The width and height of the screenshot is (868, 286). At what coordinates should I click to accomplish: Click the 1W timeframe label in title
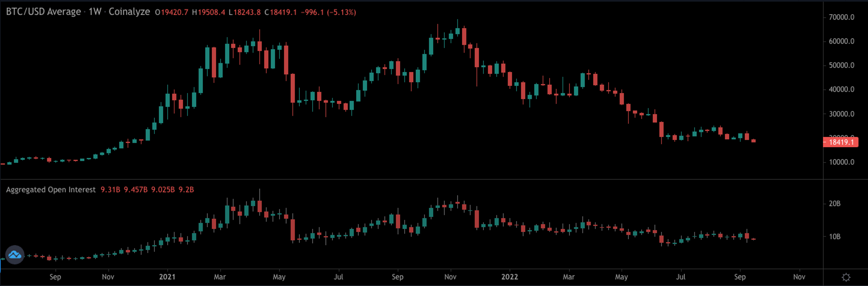pos(95,12)
